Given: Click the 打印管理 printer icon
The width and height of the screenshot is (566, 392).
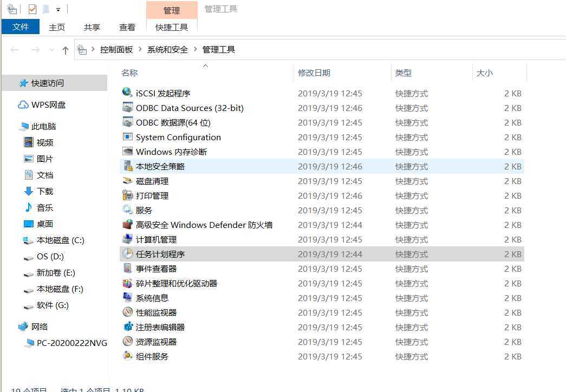Looking at the screenshot, I should (x=127, y=195).
